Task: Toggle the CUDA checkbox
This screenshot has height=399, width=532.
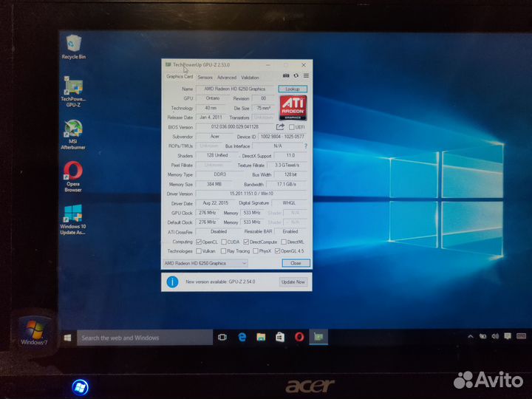Action: (x=224, y=242)
